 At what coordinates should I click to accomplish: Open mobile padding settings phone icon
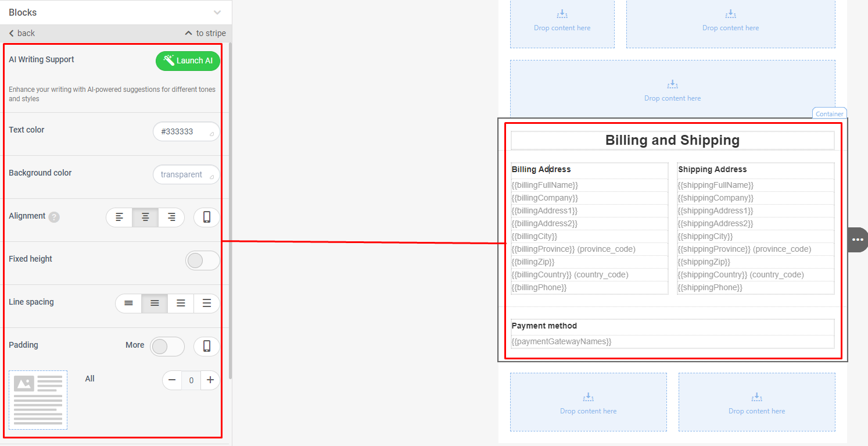(207, 347)
